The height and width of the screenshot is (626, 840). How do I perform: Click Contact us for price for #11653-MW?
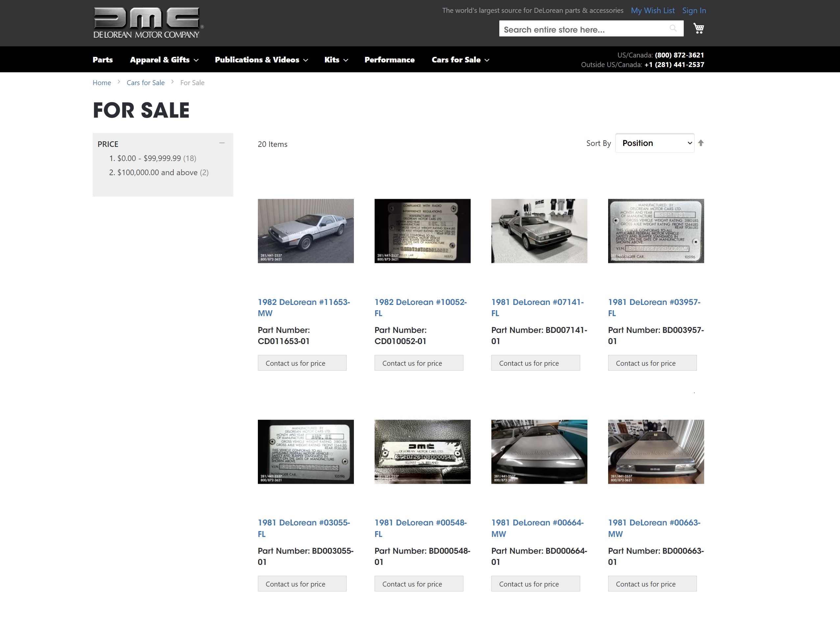[302, 363]
